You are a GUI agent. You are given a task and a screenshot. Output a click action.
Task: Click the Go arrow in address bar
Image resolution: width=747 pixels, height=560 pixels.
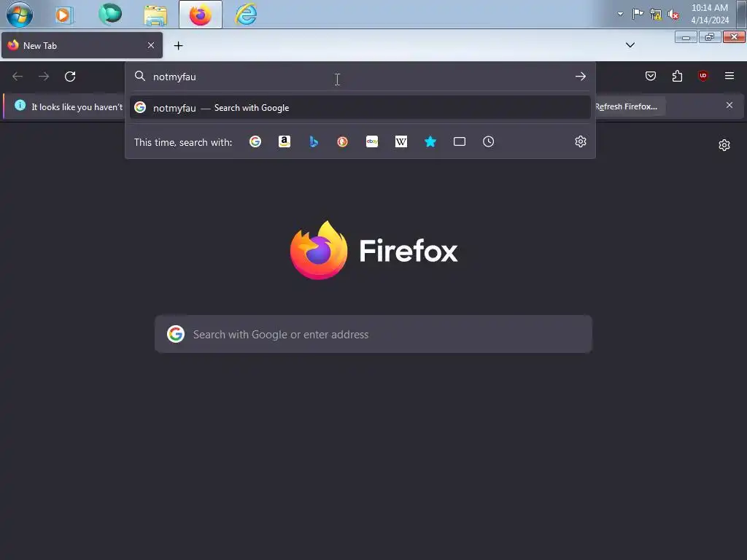(580, 76)
